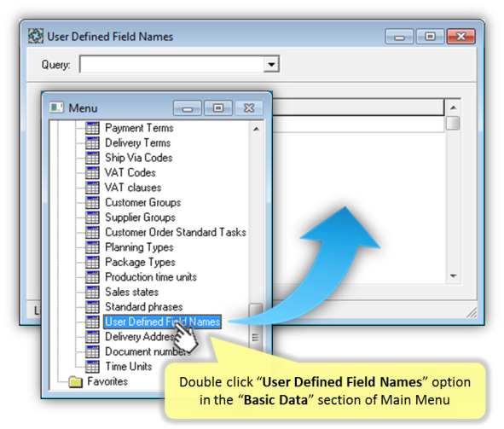Open the Query dropdown arrow
This screenshot has height=429, width=504.
[271, 64]
